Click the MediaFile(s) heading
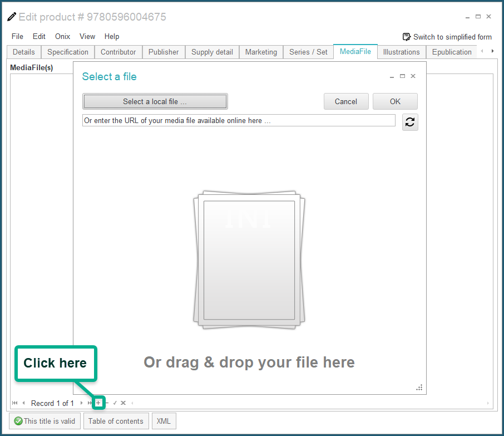Image resolution: width=504 pixels, height=436 pixels. pos(32,67)
